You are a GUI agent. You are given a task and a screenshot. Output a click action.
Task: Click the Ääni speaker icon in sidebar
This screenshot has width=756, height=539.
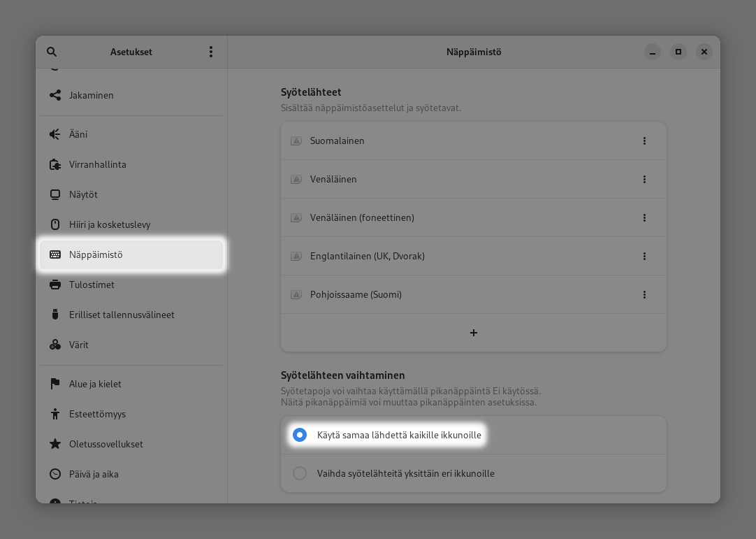pyautogui.click(x=55, y=134)
